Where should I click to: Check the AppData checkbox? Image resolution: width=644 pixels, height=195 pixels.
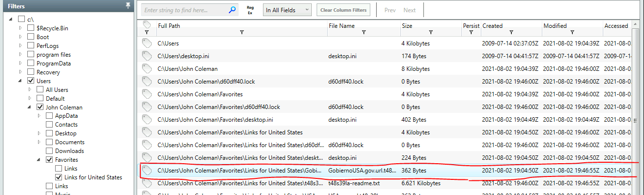pyautogui.click(x=49, y=116)
